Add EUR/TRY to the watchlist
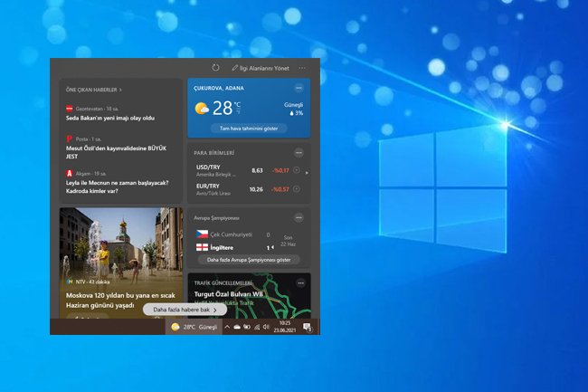This screenshot has height=392, width=588. coord(296,189)
